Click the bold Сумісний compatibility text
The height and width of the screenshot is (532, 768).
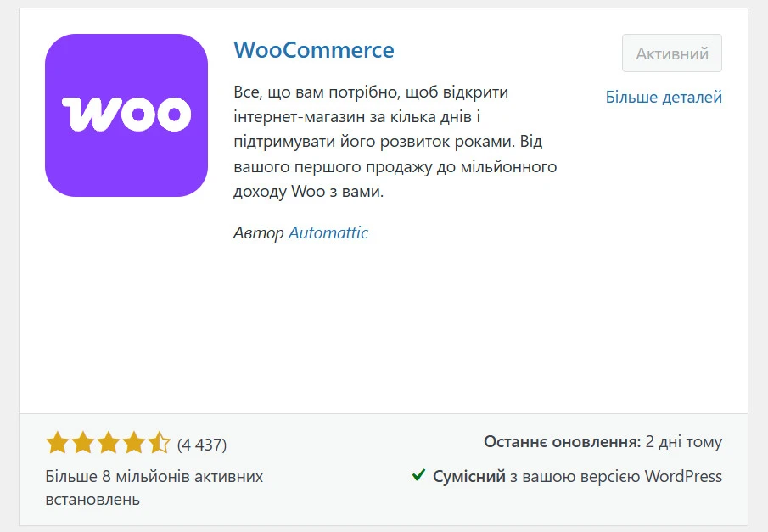tap(468, 476)
